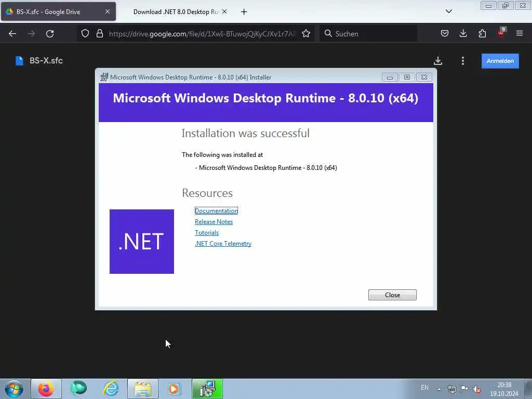The width and height of the screenshot is (532, 399).
Task: Open Windows Explorer folder in taskbar
Action: tap(143, 389)
